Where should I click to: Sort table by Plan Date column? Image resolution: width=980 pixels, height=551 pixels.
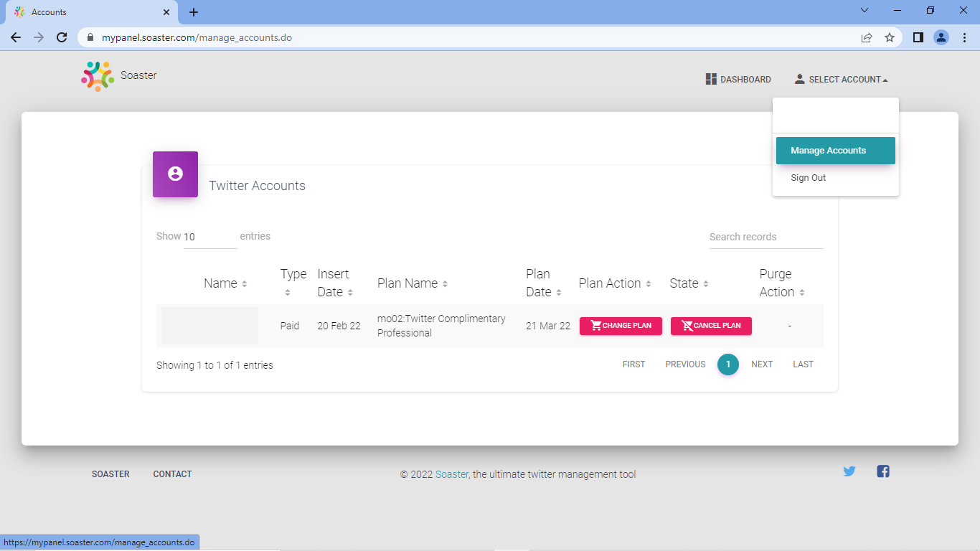click(544, 283)
